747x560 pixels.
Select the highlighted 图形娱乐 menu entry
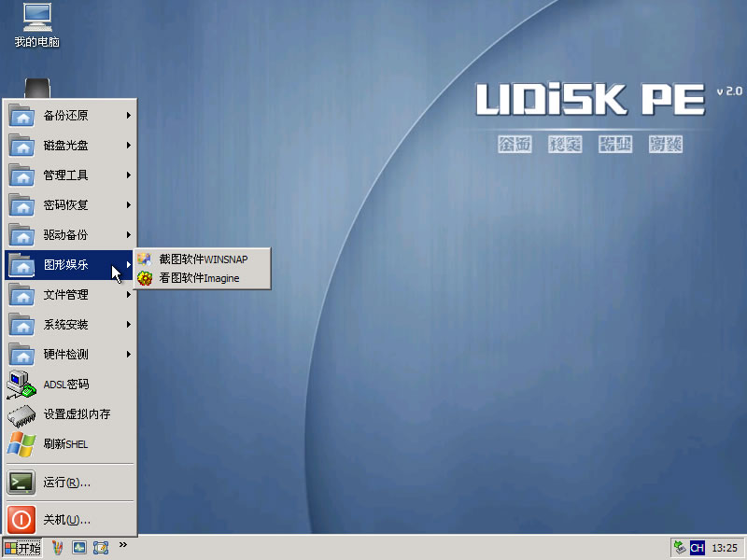tap(69, 265)
